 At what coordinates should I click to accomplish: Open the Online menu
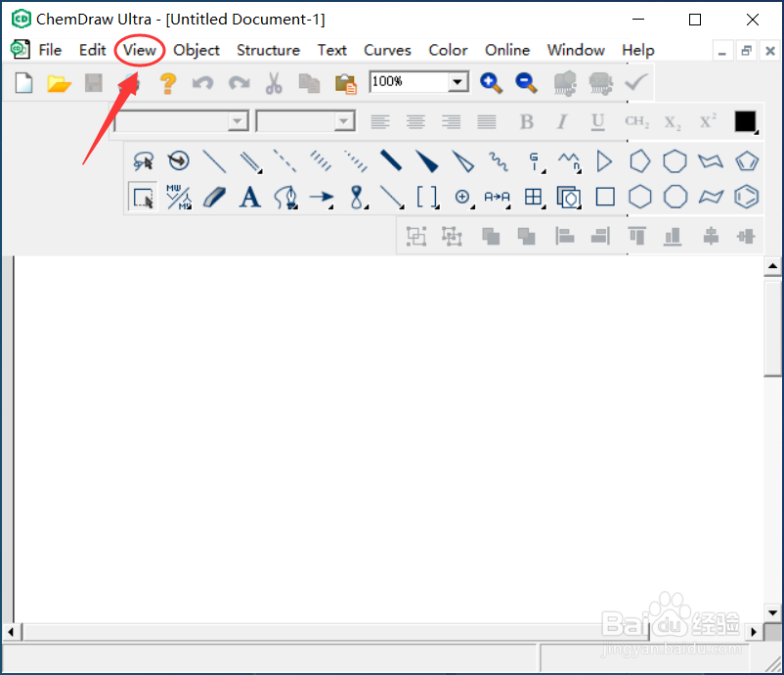[x=507, y=50]
